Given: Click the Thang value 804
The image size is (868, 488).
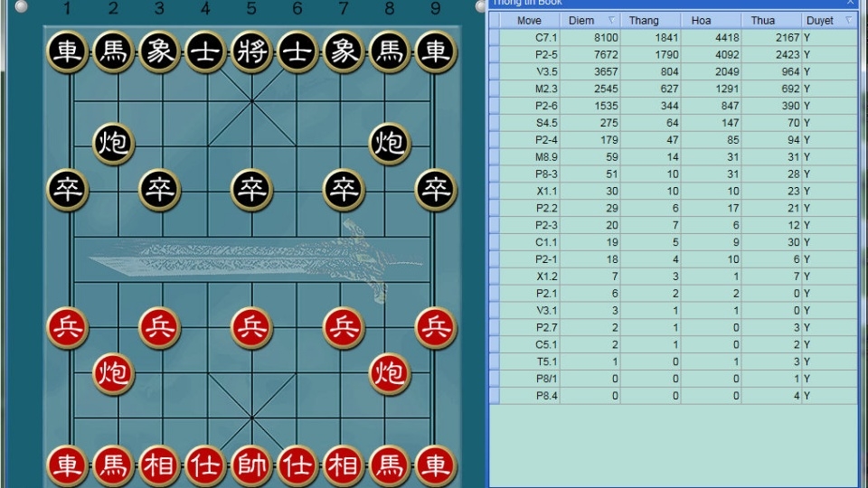Looking at the screenshot, I should pyautogui.click(x=669, y=72).
